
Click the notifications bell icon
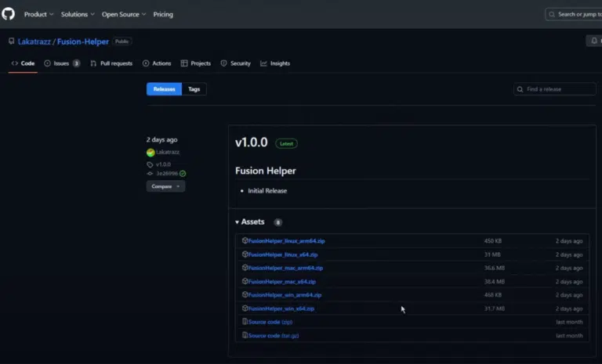pyautogui.click(x=594, y=41)
